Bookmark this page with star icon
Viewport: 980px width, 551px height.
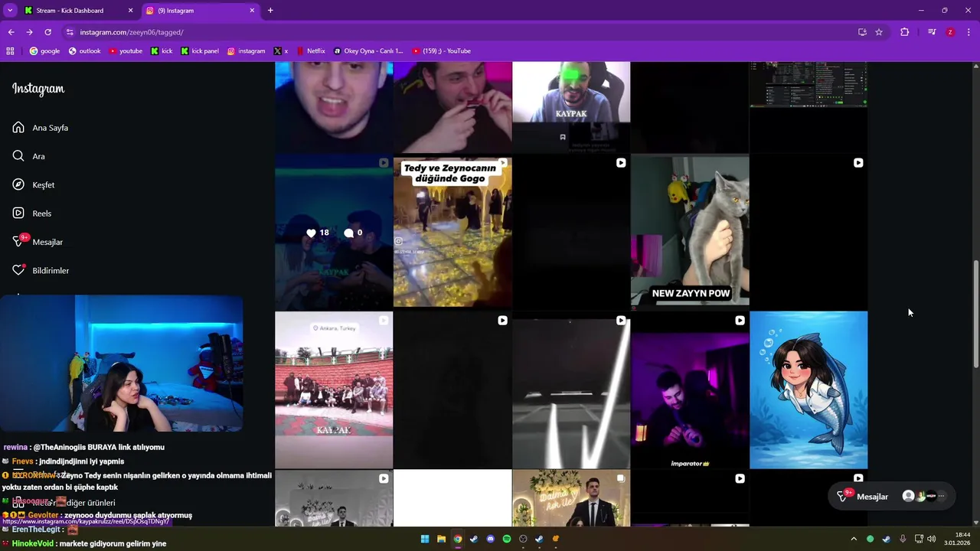[879, 32]
